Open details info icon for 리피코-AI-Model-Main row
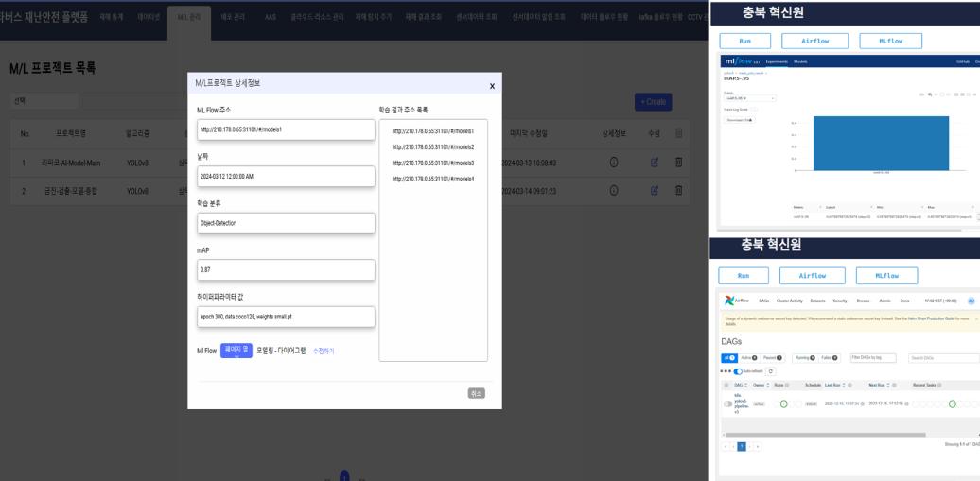The width and height of the screenshot is (980, 481). click(614, 163)
